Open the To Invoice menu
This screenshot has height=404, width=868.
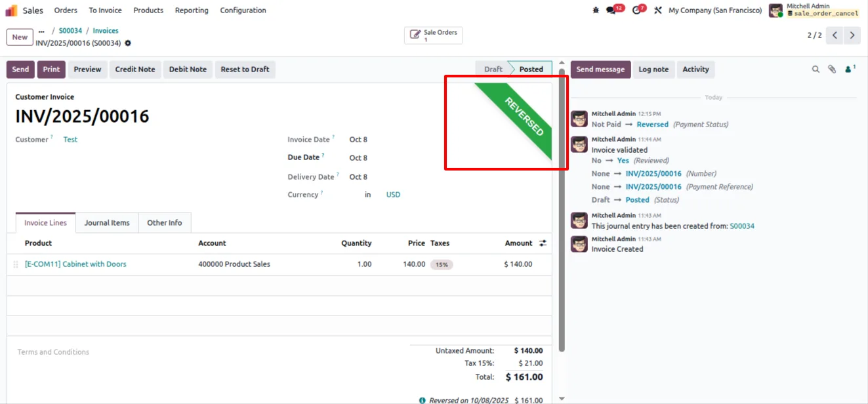(106, 10)
